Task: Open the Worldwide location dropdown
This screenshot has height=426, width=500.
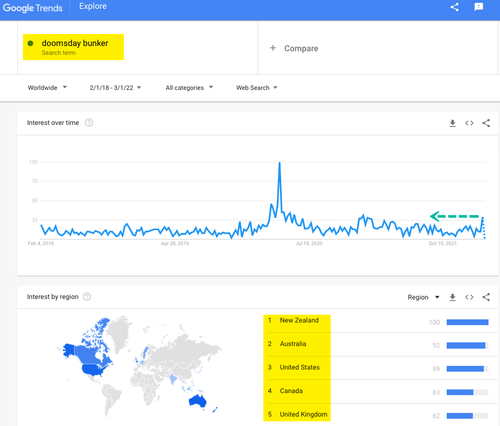Action: 47,88
